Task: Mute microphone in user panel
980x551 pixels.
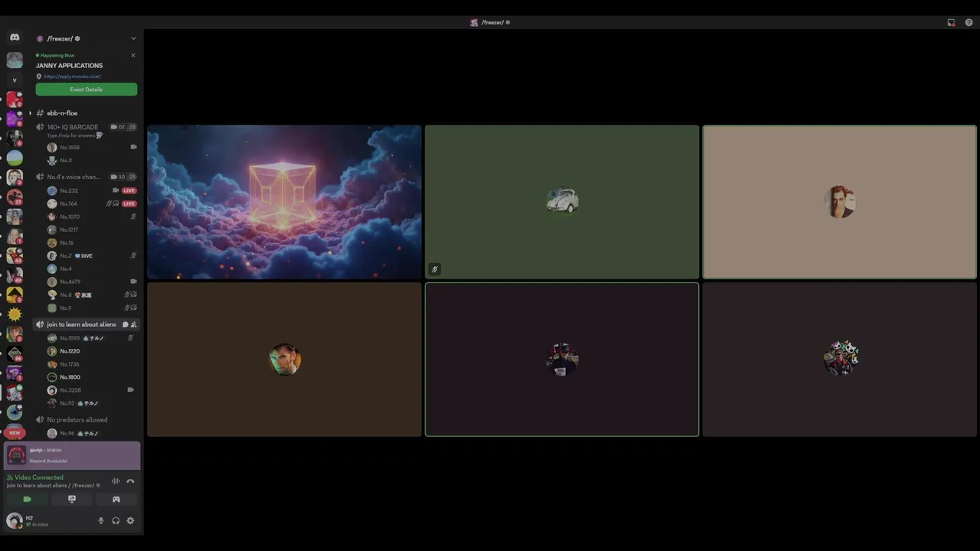Action: pyautogui.click(x=100, y=520)
